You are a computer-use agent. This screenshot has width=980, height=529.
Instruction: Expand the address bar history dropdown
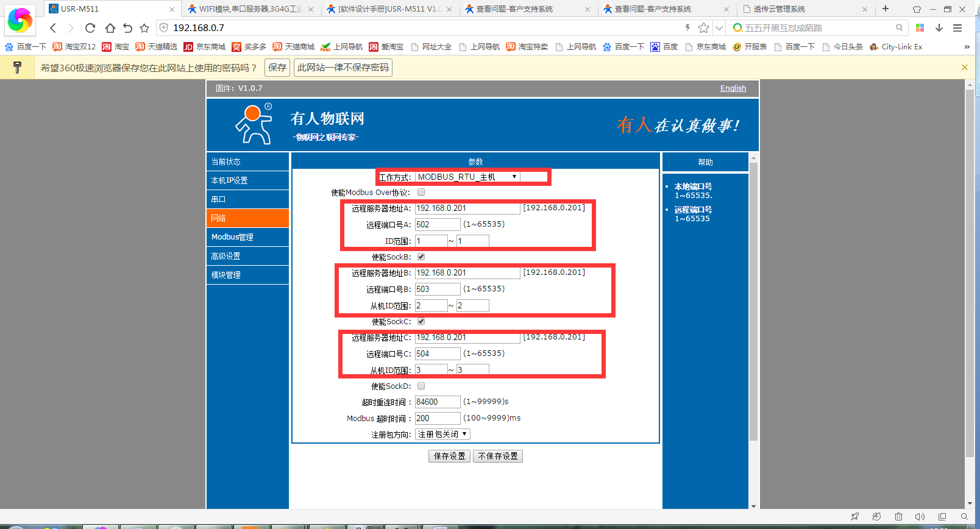[x=719, y=28]
